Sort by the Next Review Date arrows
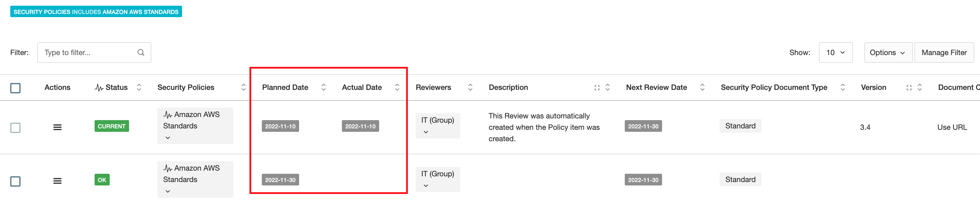Screen dimensions: 980x202 pos(702,87)
